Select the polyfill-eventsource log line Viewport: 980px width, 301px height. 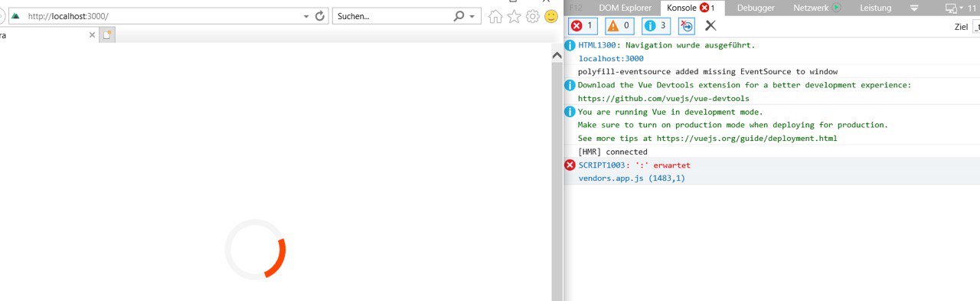(x=707, y=71)
